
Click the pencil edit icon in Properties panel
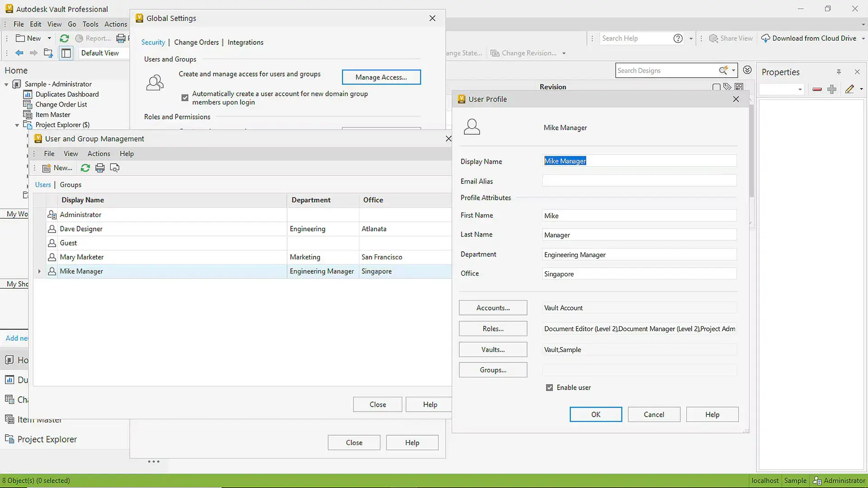pyautogui.click(x=849, y=89)
